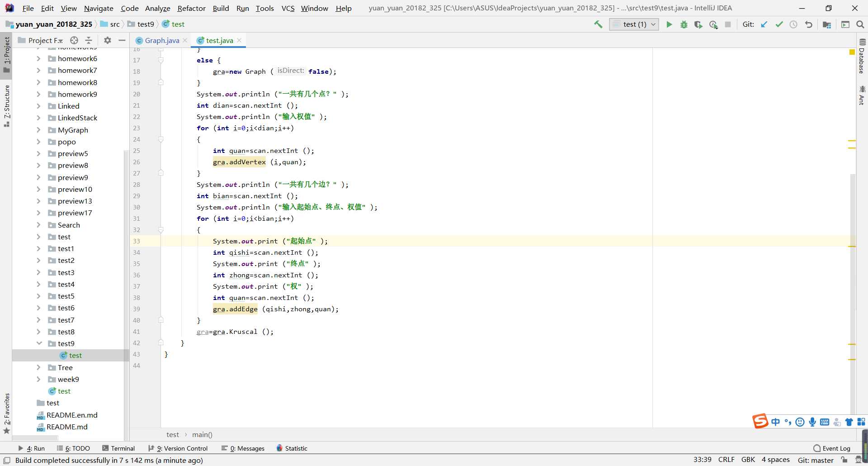This screenshot has width=868, height=466.
Task: Open the Navigate menu
Action: coord(99,8)
